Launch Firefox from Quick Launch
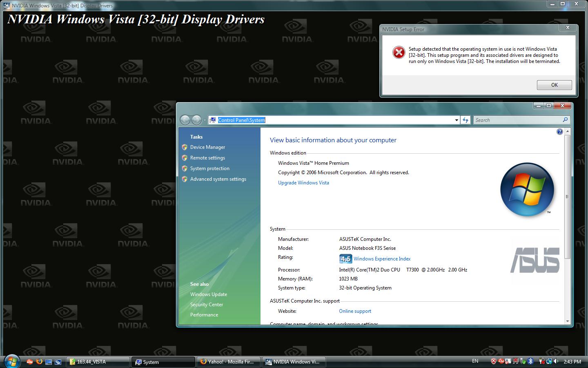Screen dimensions: 588x368 (x=39, y=361)
